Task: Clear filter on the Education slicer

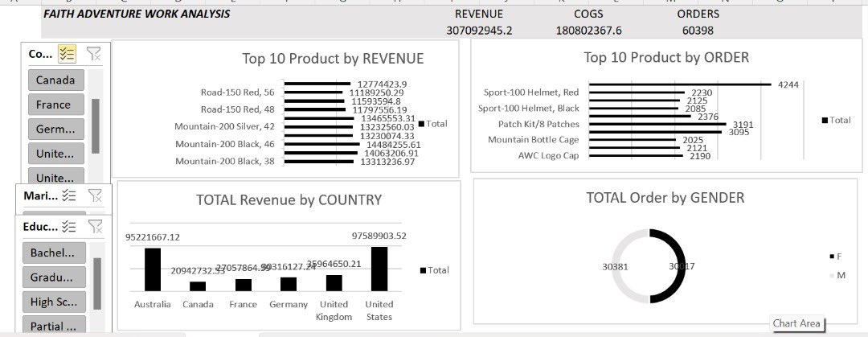Action: [95, 226]
